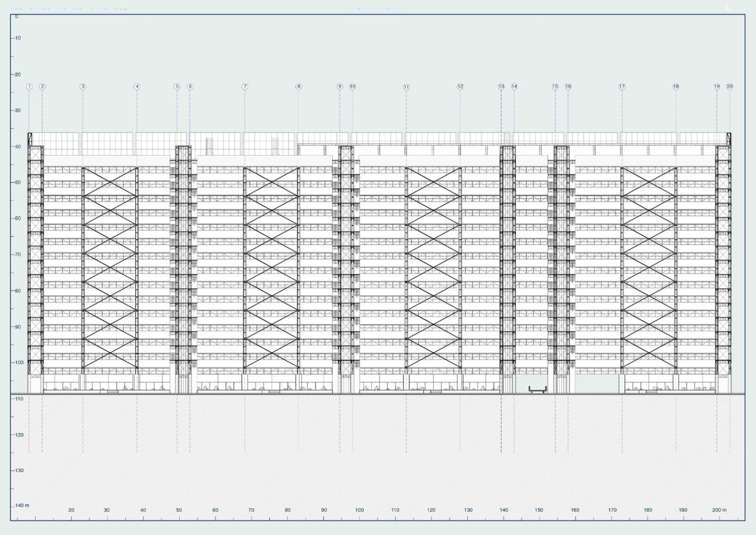
Task: Select the 200 m horizontal axis label
Action: pyautogui.click(x=719, y=510)
